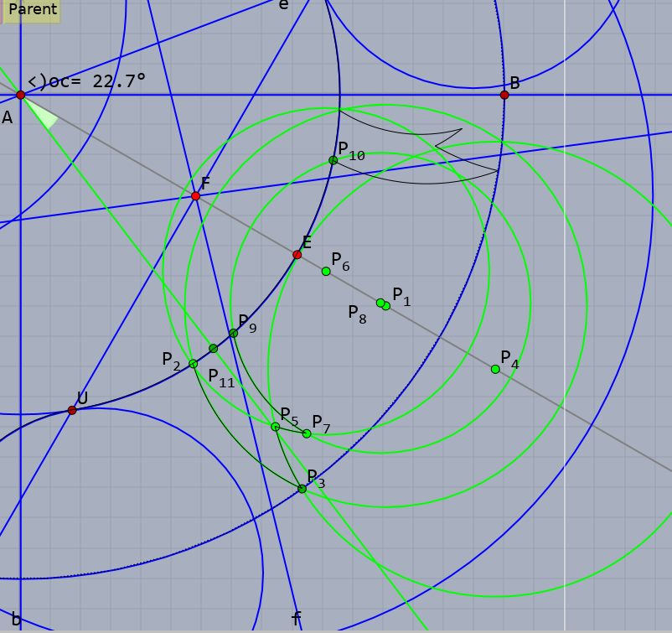Select green point P6
Viewport: 672px width, 633px height.
click(326, 271)
